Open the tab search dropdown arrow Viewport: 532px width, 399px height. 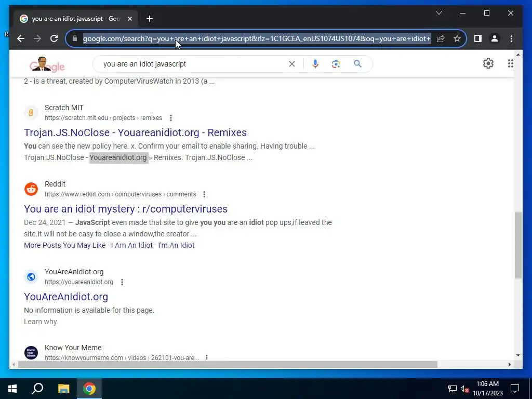pyautogui.click(x=438, y=13)
